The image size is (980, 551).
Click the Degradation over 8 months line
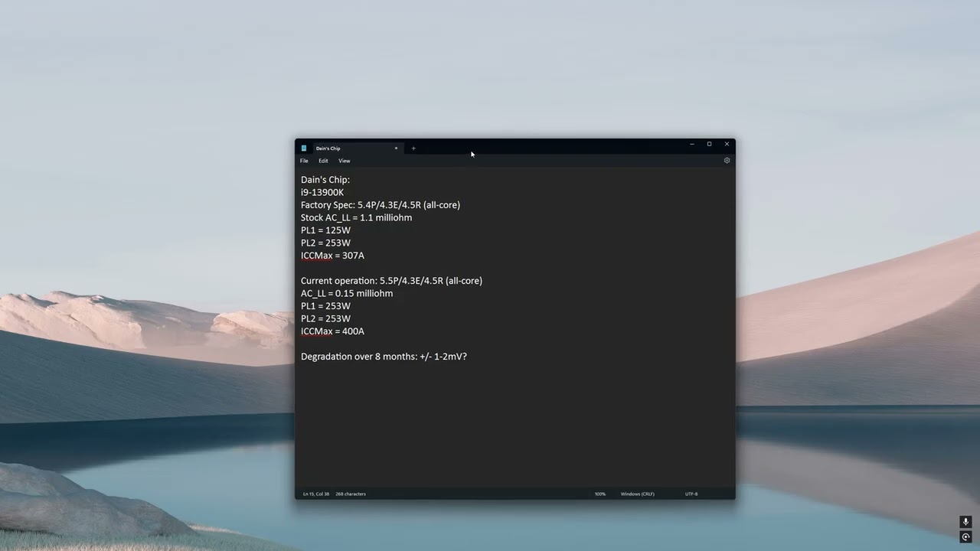384,357
